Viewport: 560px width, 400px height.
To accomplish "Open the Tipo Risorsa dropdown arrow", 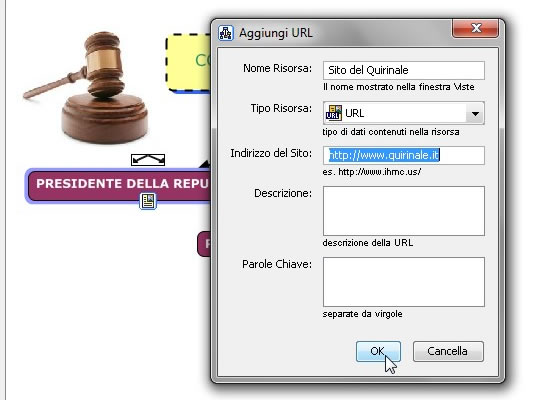I will [475, 114].
